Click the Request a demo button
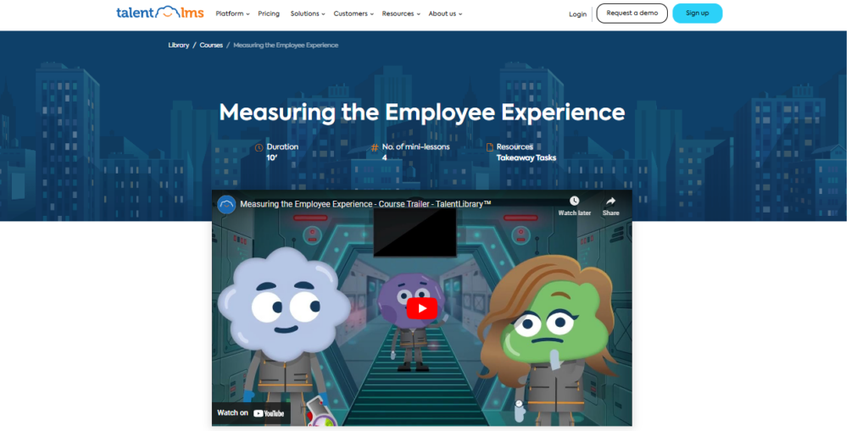Image resolution: width=868 pixels, height=431 pixels. pyautogui.click(x=632, y=14)
